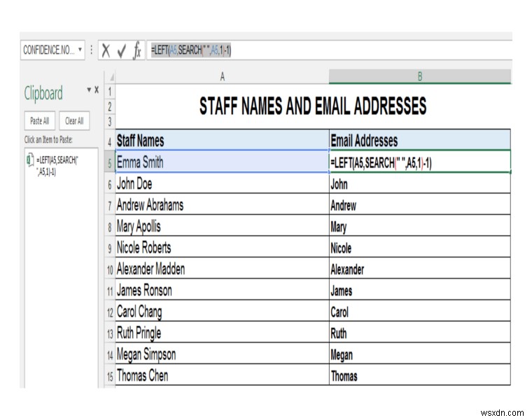532x420 pixels.
Task: Click cell B5 containing the LEFT formula
Action: click(420, 162)
